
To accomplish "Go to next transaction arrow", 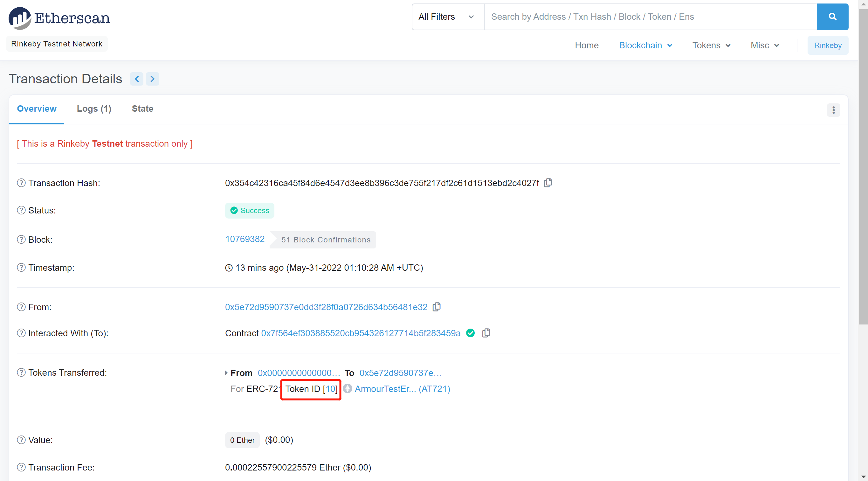I will coord(152,79).
